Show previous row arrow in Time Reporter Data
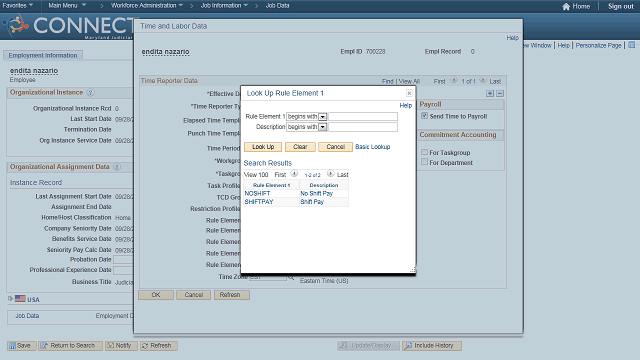The width and height of the screenshot is (640, 360). (x=453, y=80)
